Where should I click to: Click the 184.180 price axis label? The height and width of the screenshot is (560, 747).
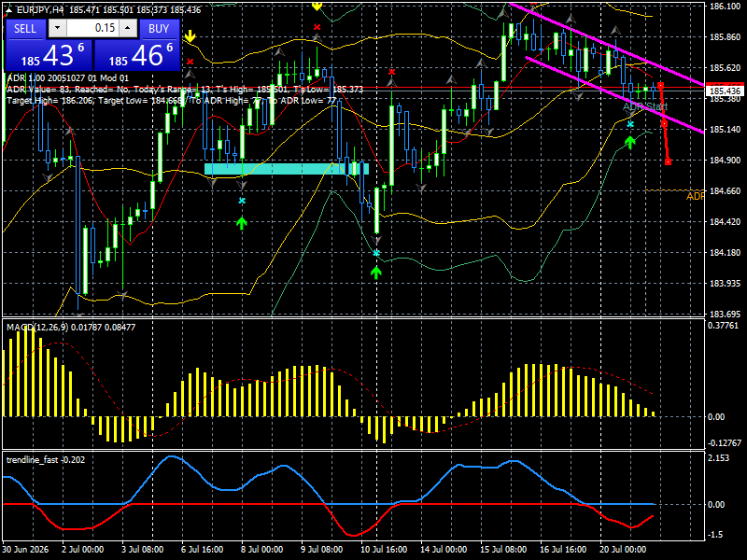(x=726, y=252)
